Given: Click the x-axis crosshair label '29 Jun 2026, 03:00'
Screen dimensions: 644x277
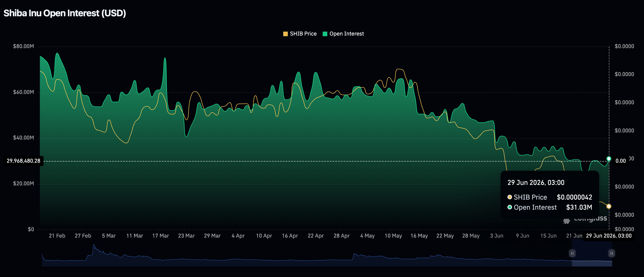Looking at the screenshot, I should (608, 236).
